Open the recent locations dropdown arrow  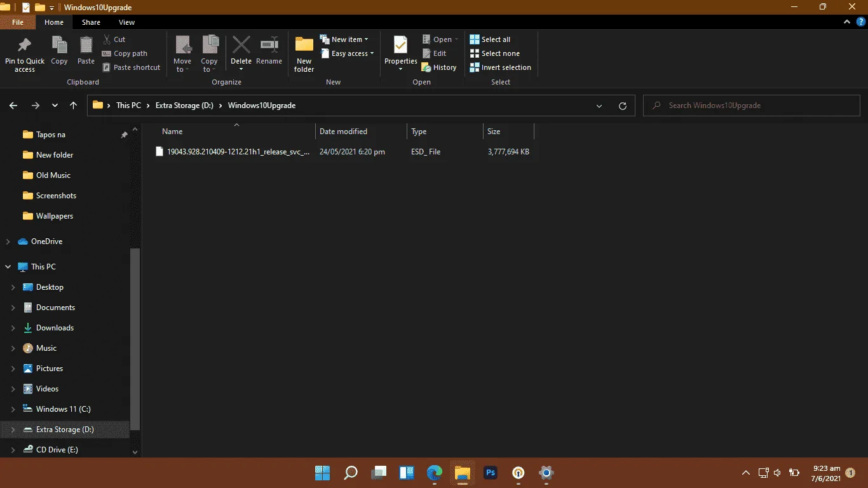pos(55,105)
